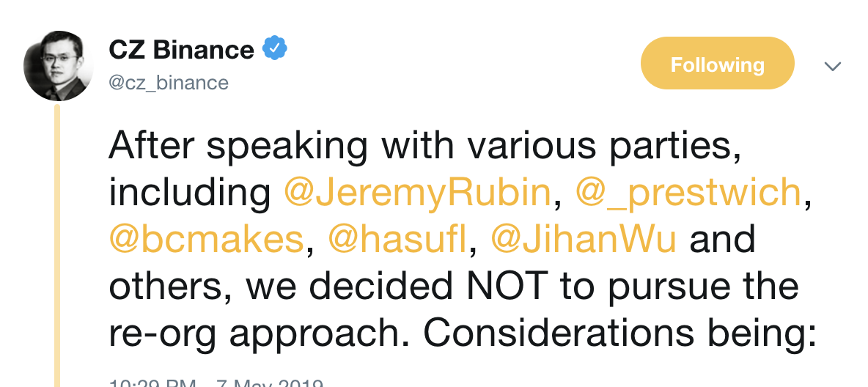Select the @hasufl mention link
The height and width of the screenshot is (387, 868).
[x=397, y=240]
